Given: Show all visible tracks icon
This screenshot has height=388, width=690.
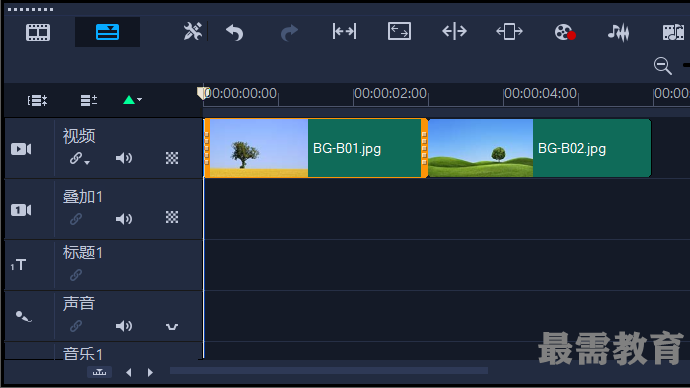Looking at the screenshot, I should tap(37, 100).
